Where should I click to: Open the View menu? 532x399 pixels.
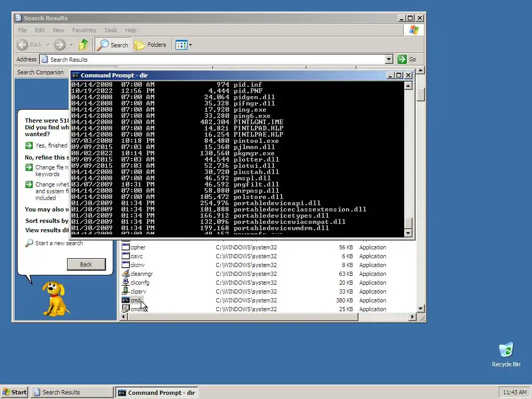tap(58, 30)
